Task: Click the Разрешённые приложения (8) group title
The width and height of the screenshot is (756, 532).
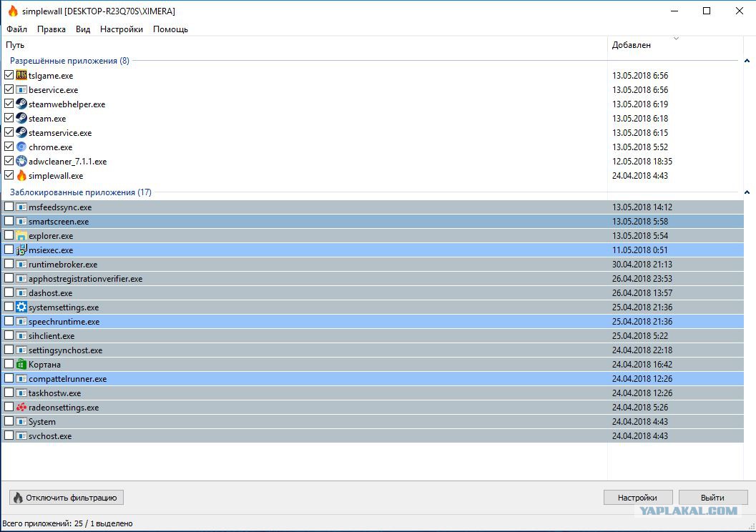Action: pyautogui.click(x=69, y=61)
